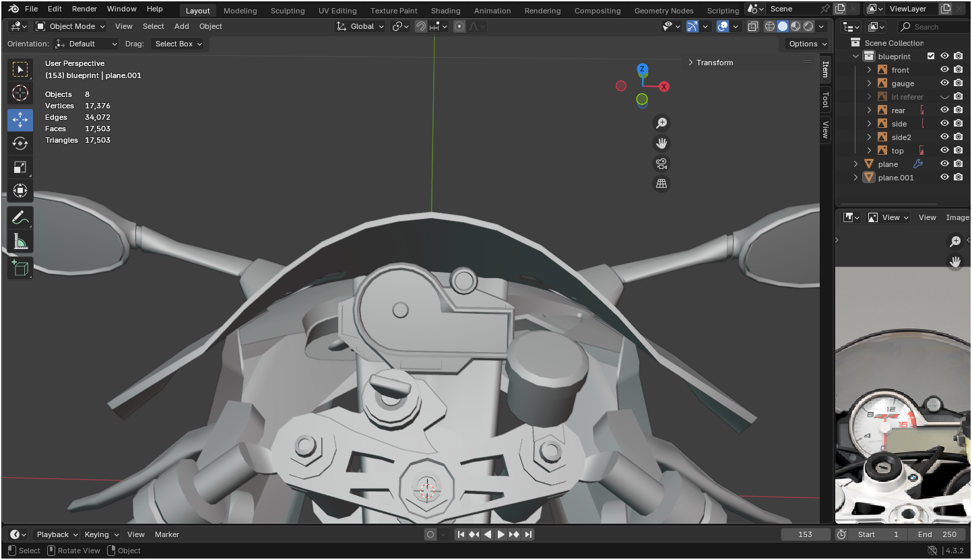This screenshot has height=560, width=972.
Task: Click the outliner Search field
Action: click(934, 27)
